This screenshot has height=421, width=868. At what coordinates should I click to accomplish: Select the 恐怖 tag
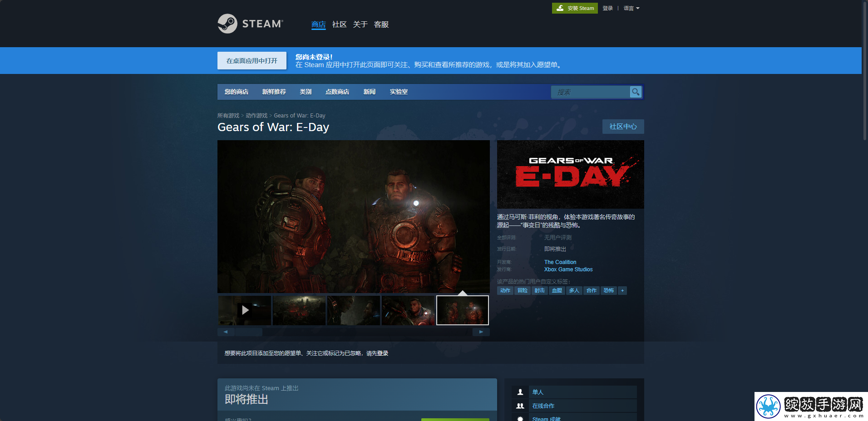click(609, 290)
